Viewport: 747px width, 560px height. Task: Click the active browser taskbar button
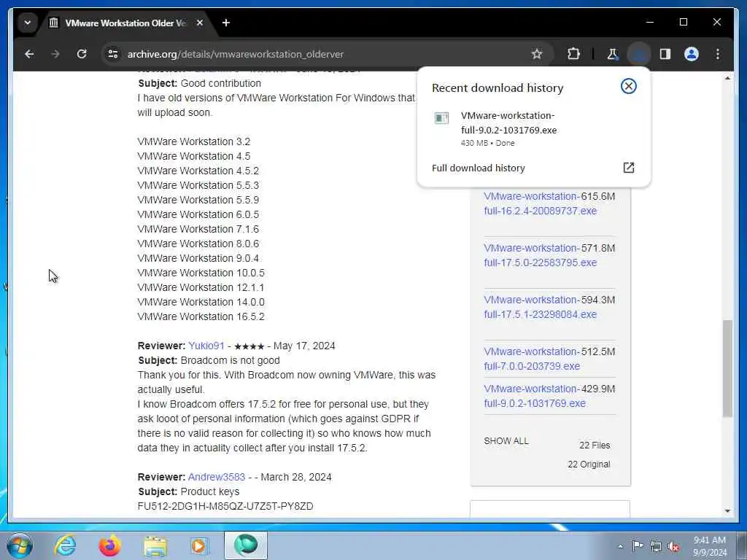tap(246, 545)
